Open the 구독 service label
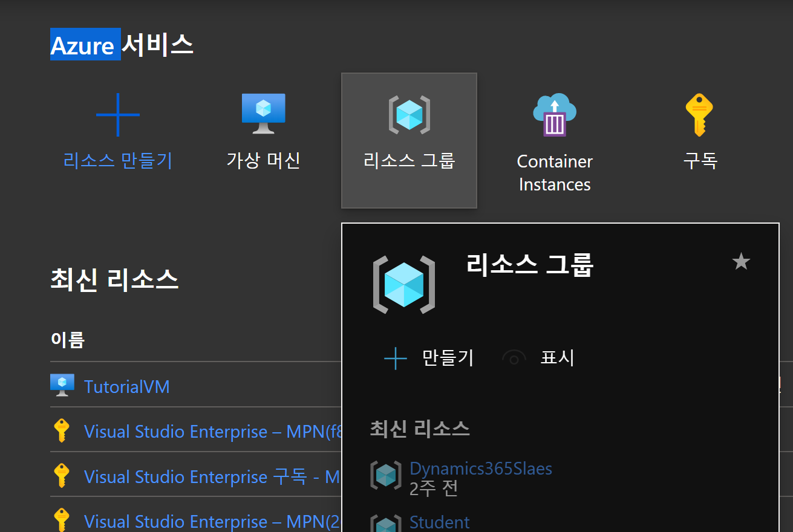 point(700,161)
